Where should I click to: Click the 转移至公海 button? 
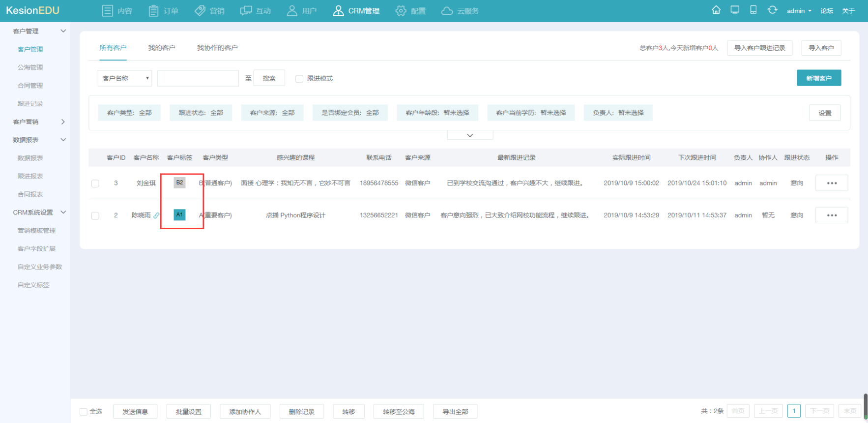click(399, 412)
